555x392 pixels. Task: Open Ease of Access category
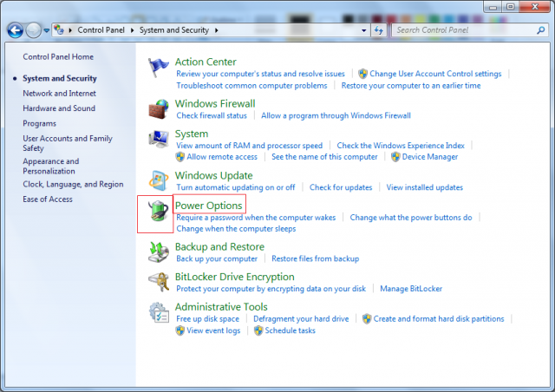pos(48,199)
